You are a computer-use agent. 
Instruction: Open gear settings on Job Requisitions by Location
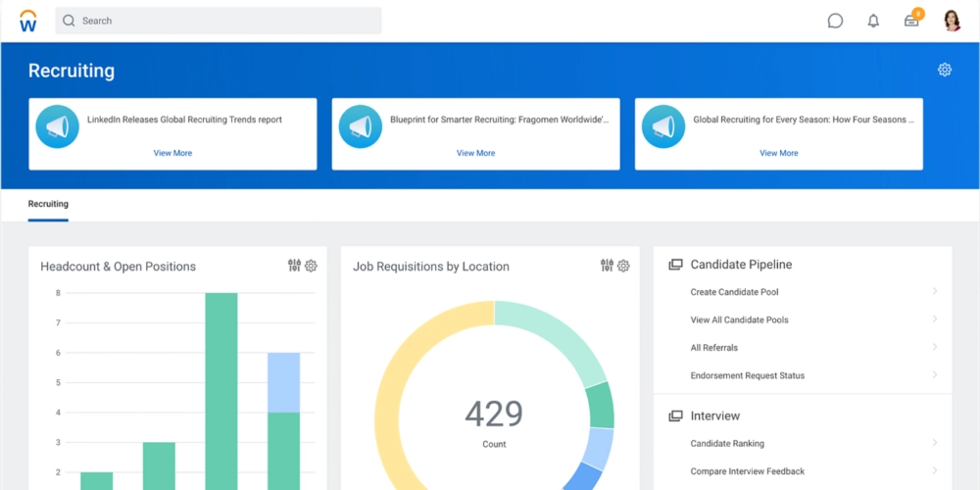click(x=623, y=266)
